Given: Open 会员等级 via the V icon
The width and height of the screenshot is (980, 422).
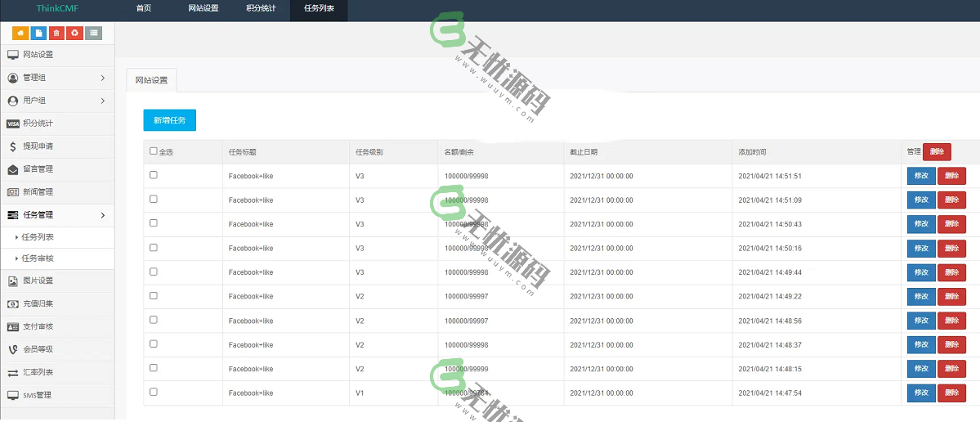Looking at the screenshot, I should pyautogui.click(x=12, y=349).
